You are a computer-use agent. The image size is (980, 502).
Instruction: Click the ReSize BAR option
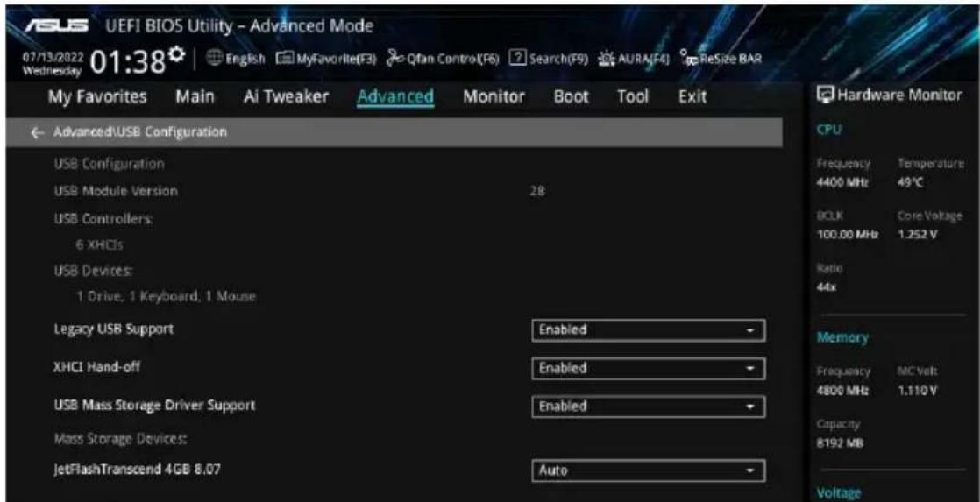tap(721, 60)
